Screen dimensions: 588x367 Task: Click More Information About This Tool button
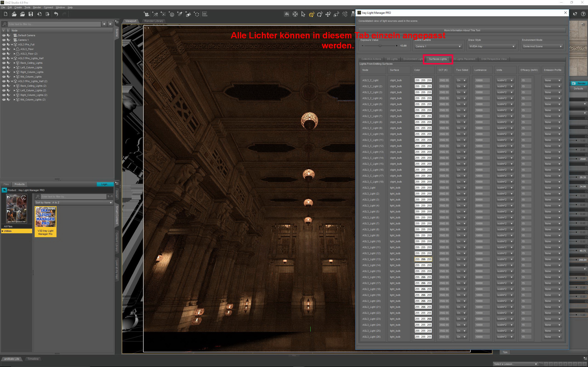pos(462,30)
